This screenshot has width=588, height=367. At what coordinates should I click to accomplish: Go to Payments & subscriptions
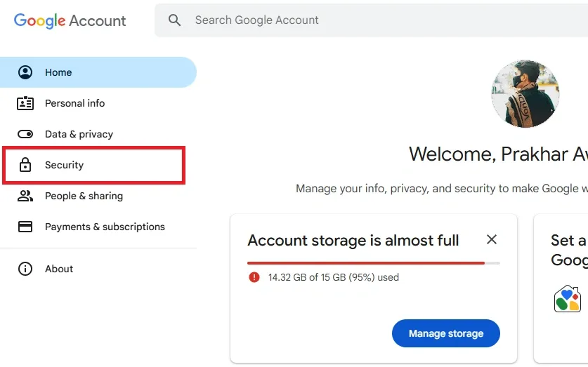[x=105, y=227]
